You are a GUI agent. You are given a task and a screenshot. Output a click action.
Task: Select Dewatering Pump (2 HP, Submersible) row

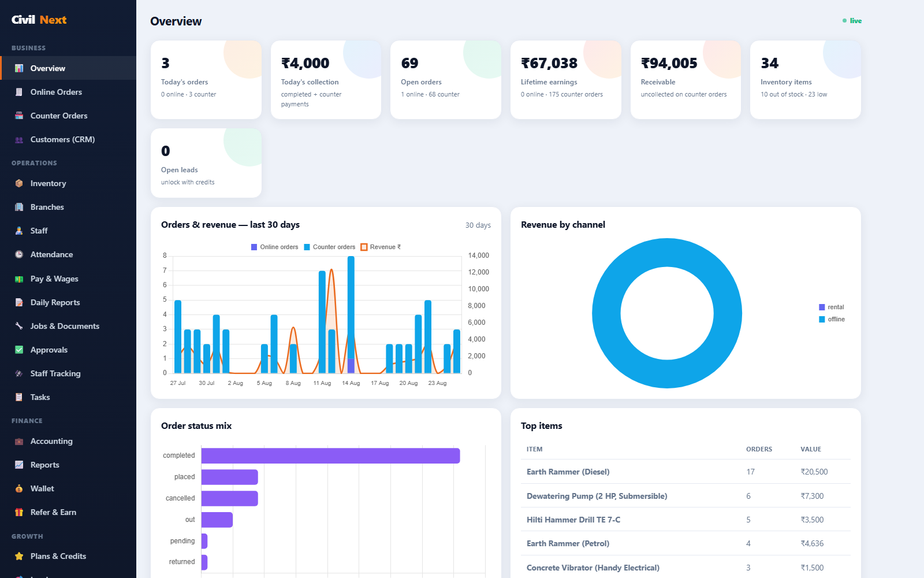(x=685, y=496)
